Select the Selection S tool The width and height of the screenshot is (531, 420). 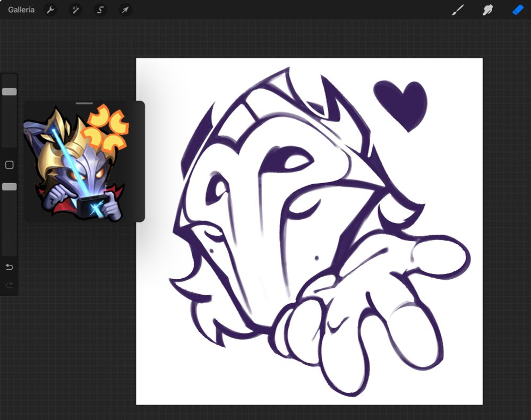coord(100,10)
